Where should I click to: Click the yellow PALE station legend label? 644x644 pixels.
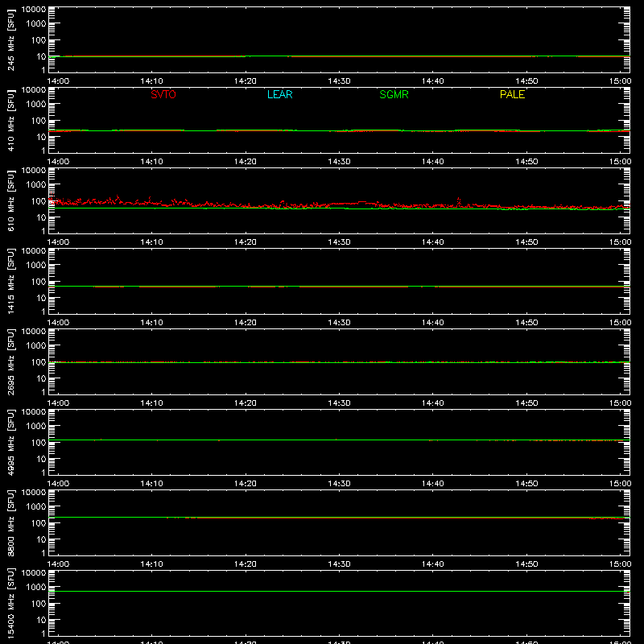tap(512, 94)
